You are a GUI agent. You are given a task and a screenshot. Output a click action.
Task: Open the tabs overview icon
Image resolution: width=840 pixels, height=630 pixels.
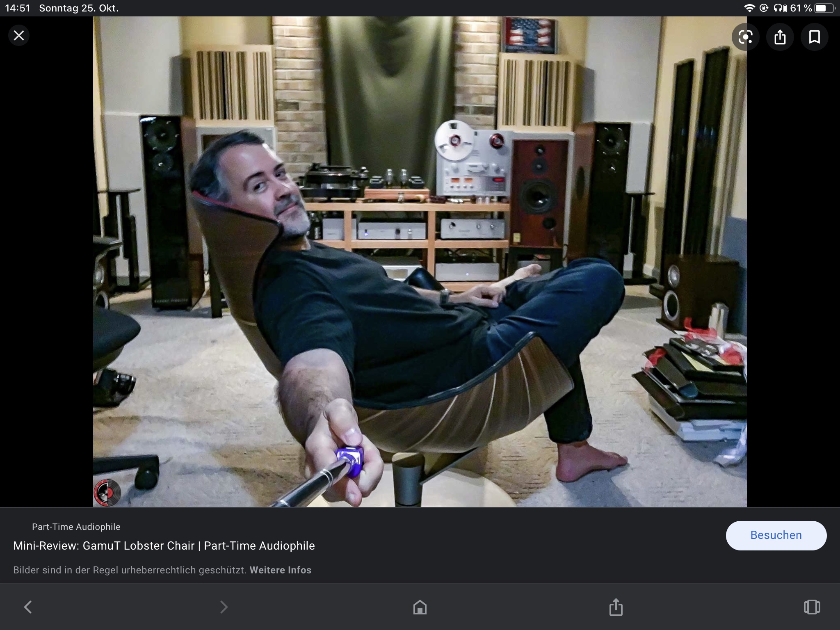[x=812, y=607]
